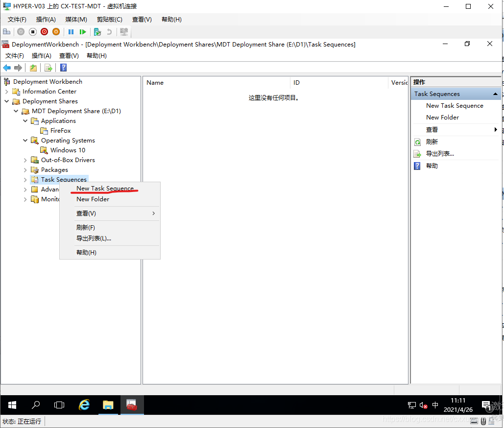
Task: Click the green Reset VM icon
Action: [83, 31]
